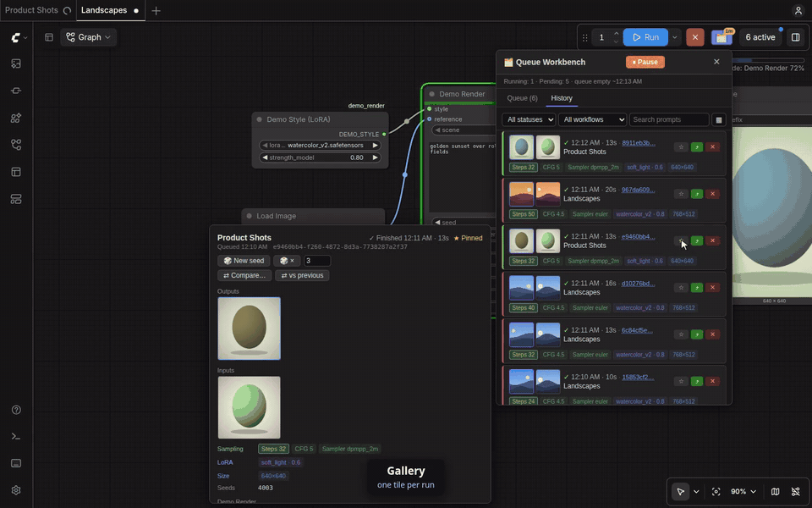Image resolution: width=812 pixels, height=508 pixels.
Task: Toggle collapse dot on Demo Style (LoRA) node
Action: coord(260,119)
